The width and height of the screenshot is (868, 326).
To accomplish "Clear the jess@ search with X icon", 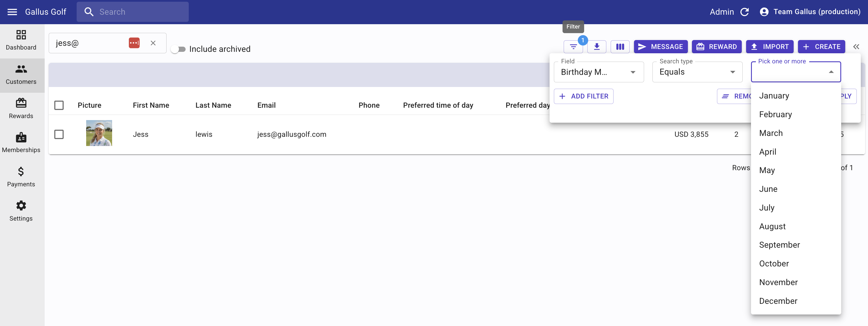I will point(153,43).
